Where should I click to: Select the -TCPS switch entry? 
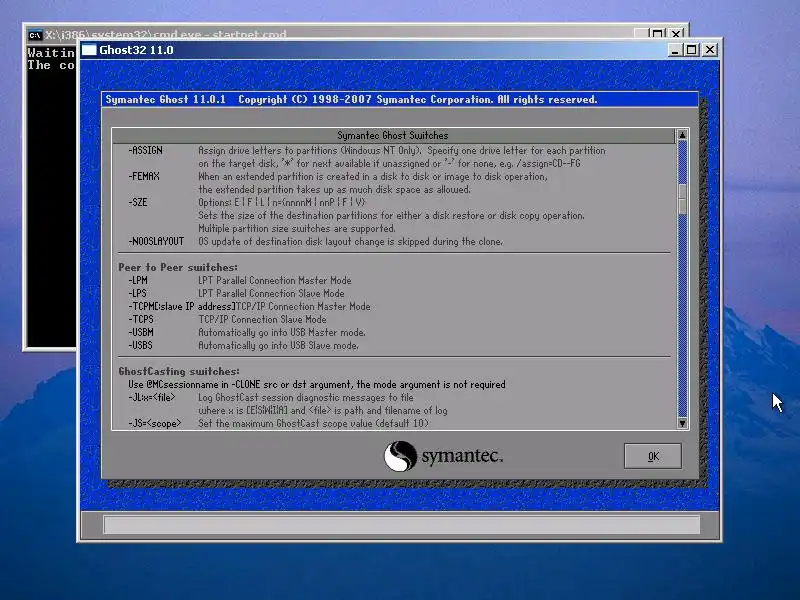(141, 319)
